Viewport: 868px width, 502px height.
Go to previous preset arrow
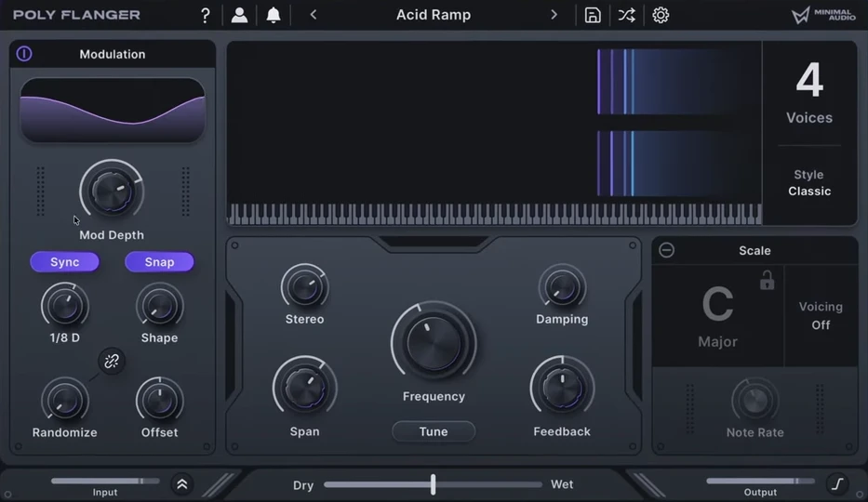tap(314, 15)
